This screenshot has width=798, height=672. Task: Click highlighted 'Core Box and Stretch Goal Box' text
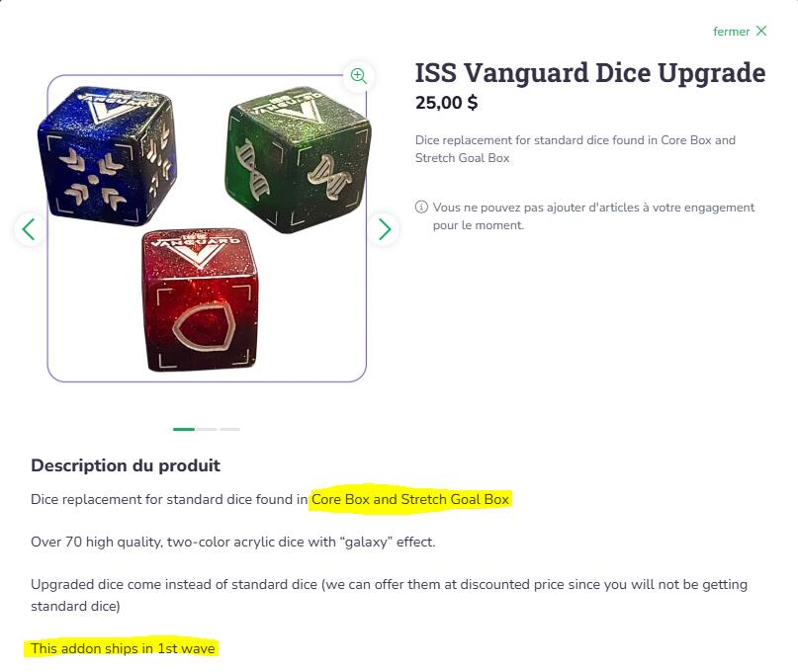point(410,499)
